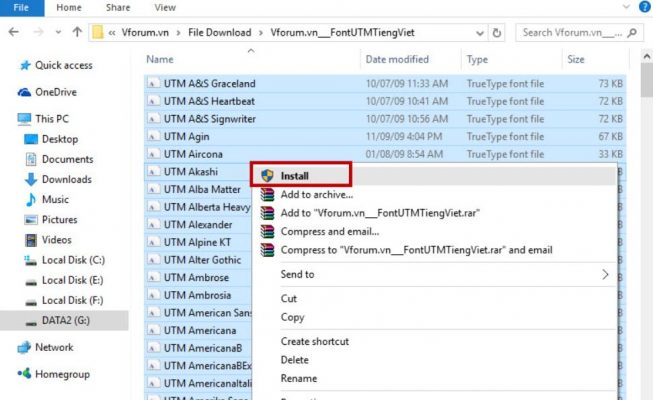Image resolution: width=653 pixels, height=400 pixels.
Task: Switch to the Home ribbon tab
Action: tap(69, 8)
